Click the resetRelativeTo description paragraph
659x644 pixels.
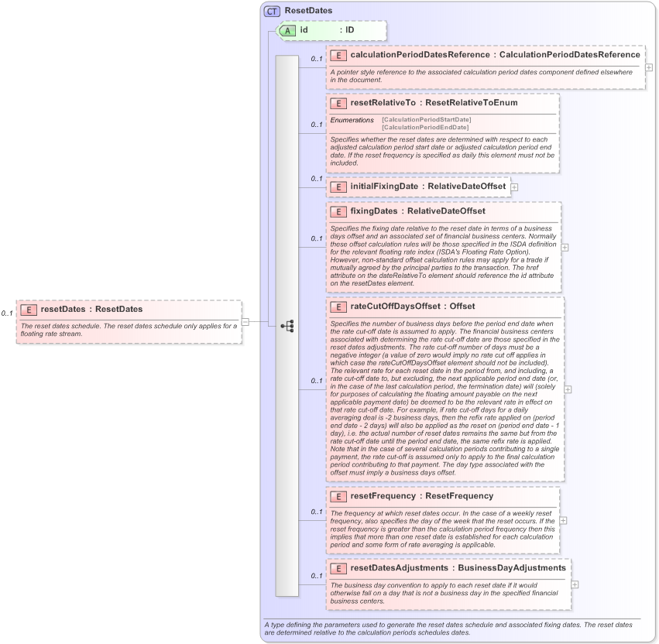(442, 151)
